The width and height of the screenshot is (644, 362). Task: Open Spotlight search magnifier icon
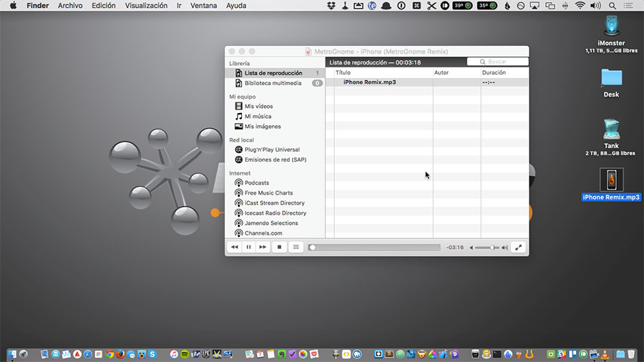(613, 6)
